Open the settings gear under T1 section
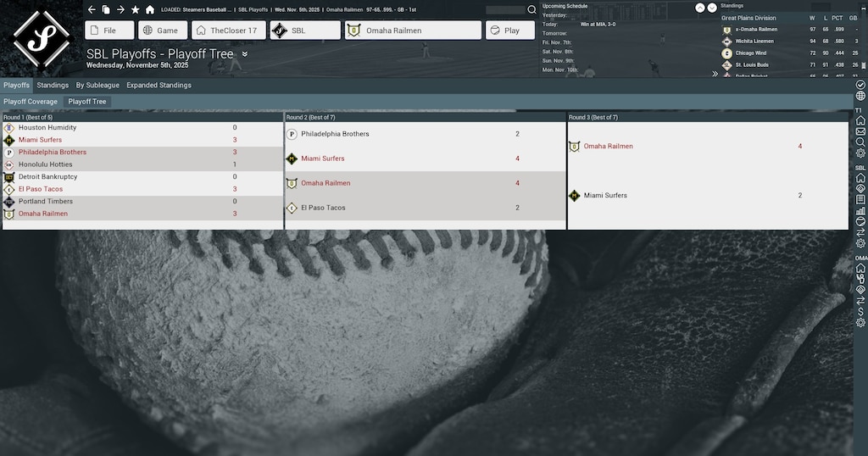This screenshot has height=456, width=868. click(860, 153)
